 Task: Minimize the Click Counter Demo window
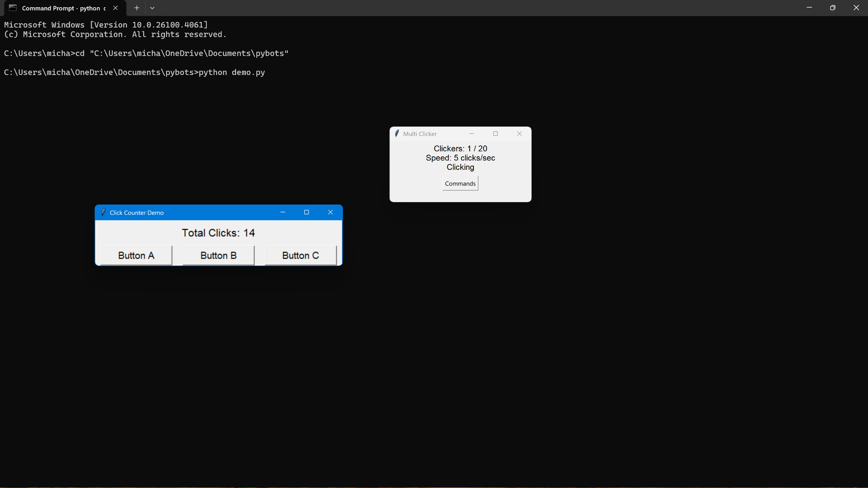click(283, 212)
